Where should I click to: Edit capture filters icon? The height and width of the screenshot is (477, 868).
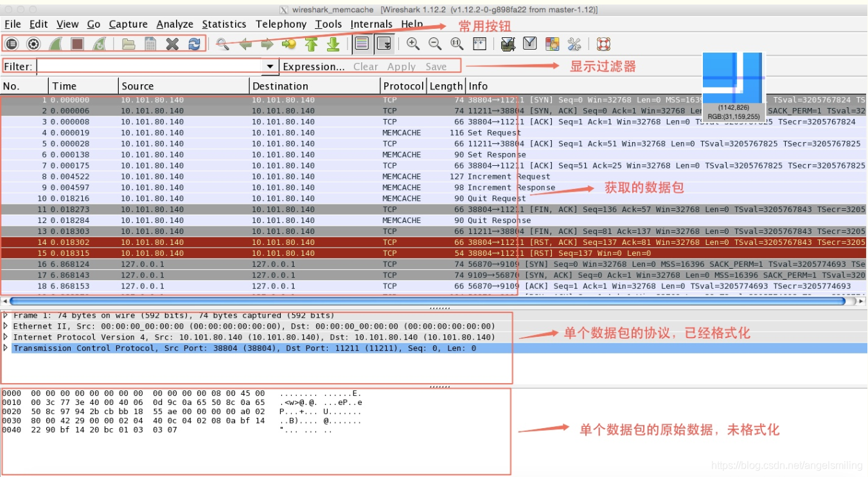tap(508, 44)
